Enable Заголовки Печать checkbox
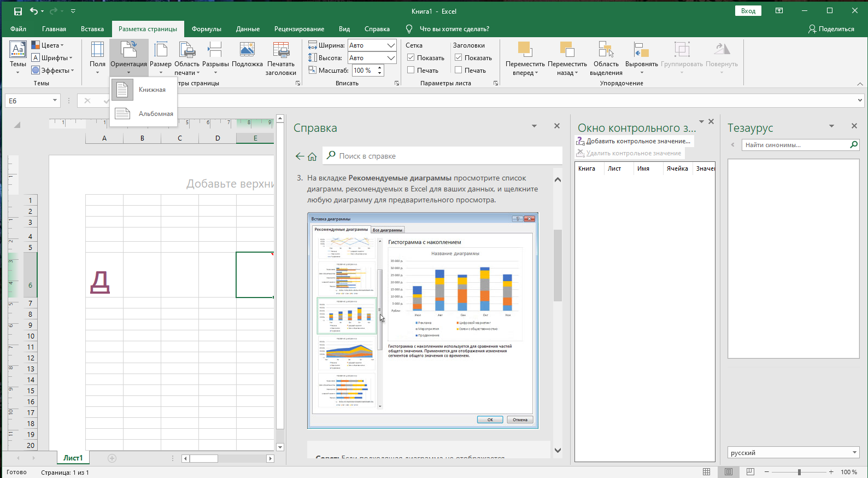The width and height of the screenshot is (868, 478). tap(459, 70)
